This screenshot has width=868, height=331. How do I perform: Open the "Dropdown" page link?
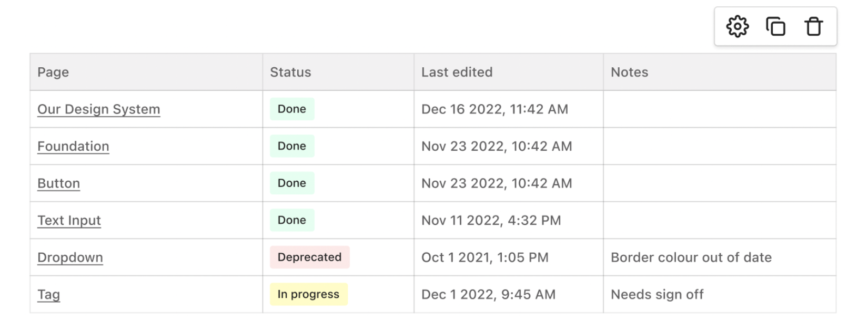(x=69, y=257)
